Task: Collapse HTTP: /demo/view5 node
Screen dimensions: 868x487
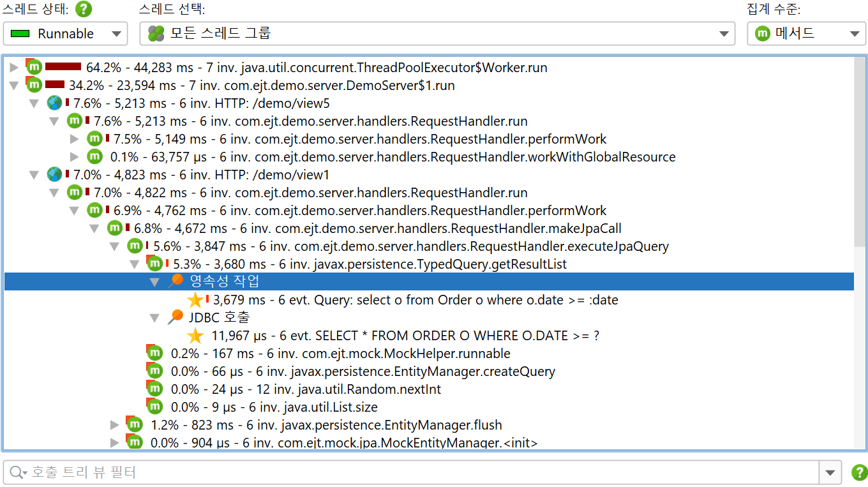Action: pos(34,103)
